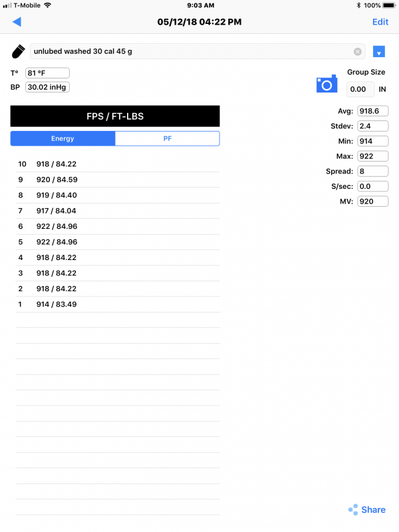Expand the blue dropdown arrow button
This screenshot has width=399, height=532.
click(x=378, y=52)
